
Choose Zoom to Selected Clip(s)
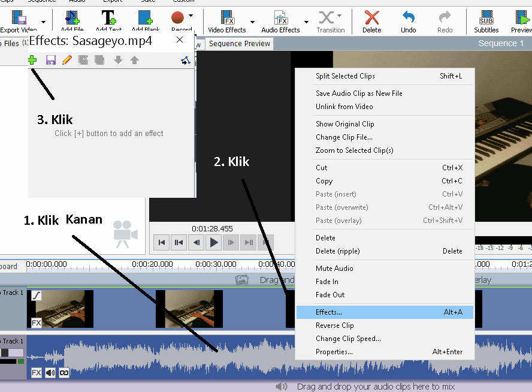pyautogui.click(x=385, y=150)
